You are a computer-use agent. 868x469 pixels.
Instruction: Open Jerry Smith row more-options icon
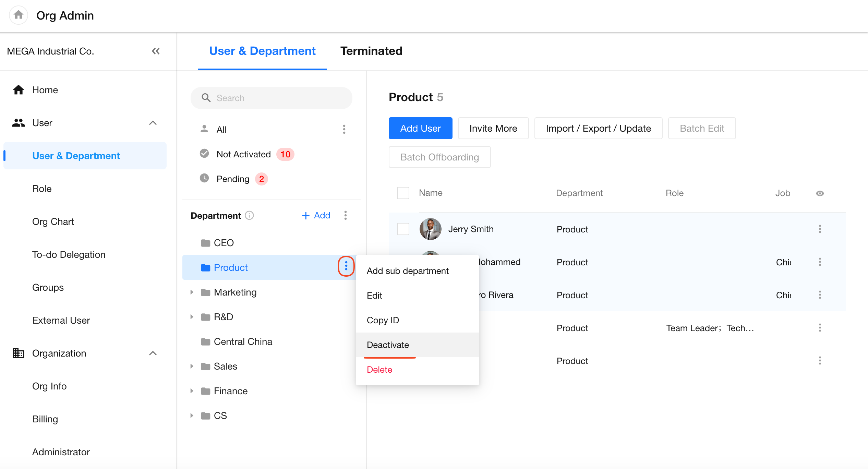pos(820,229)
